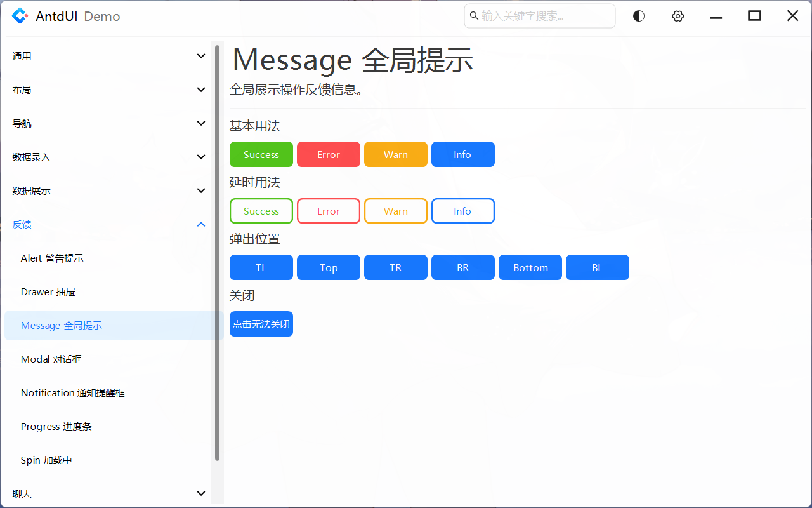Click the search magnifier icon
The height and width of the screenshot is (508, 812).
point(474,16)
